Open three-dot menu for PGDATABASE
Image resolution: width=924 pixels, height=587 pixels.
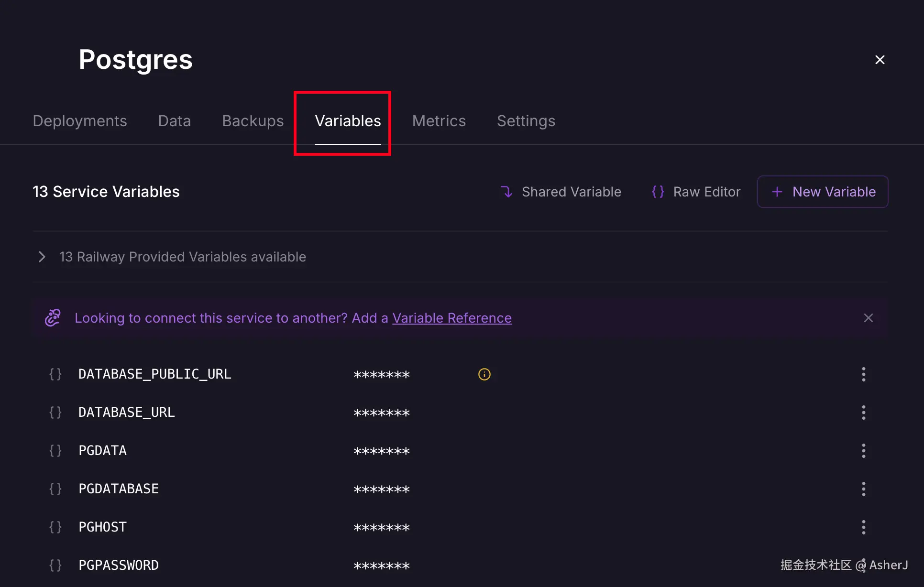point(863,489)
